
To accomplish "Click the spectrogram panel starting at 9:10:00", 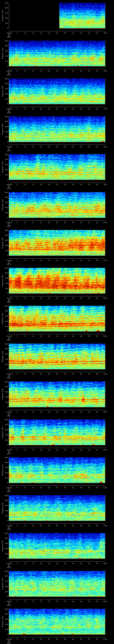I will point(57,243).
